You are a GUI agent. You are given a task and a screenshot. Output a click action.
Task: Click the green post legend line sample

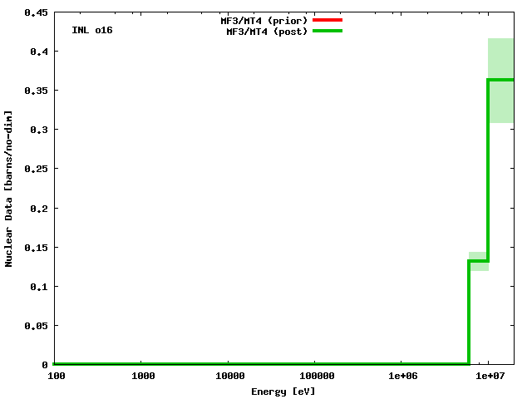click(327, 32)
